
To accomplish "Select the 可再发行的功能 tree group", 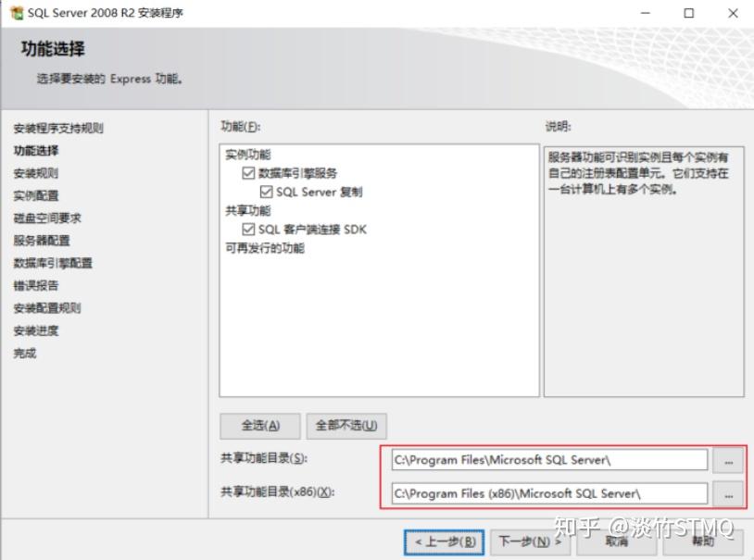I will [x=265, y=248].
